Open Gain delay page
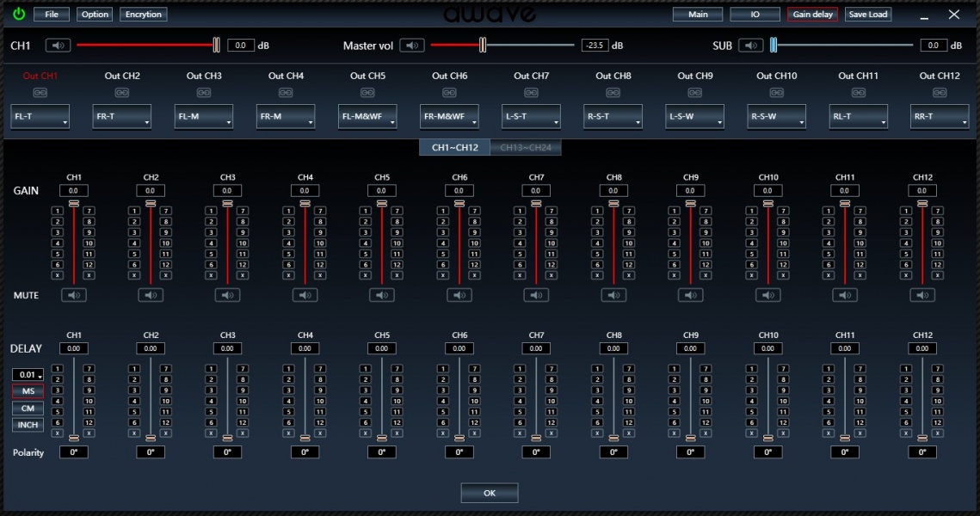Image resolution: width=980 pixels, height=516 pixels. (812, 15)
